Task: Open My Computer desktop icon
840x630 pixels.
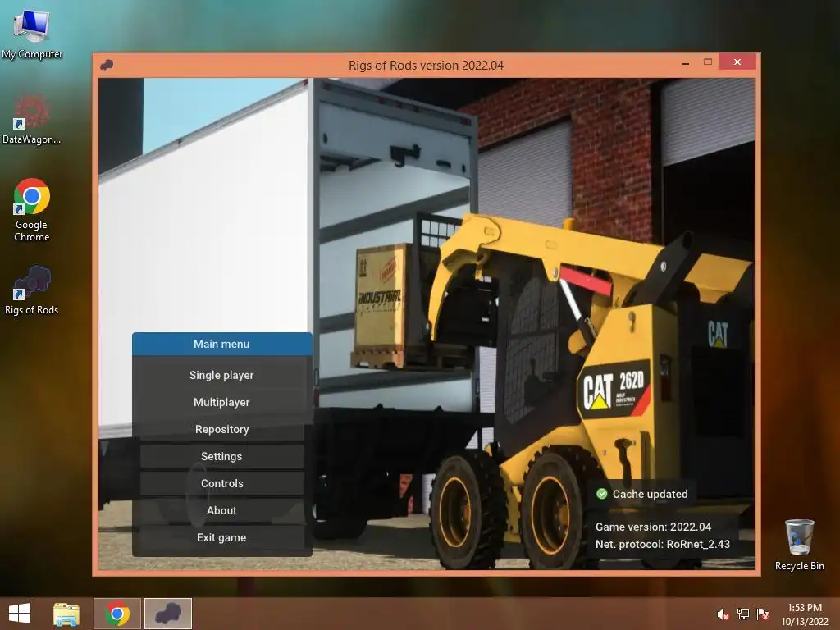Action: click(x=32, y=33)
